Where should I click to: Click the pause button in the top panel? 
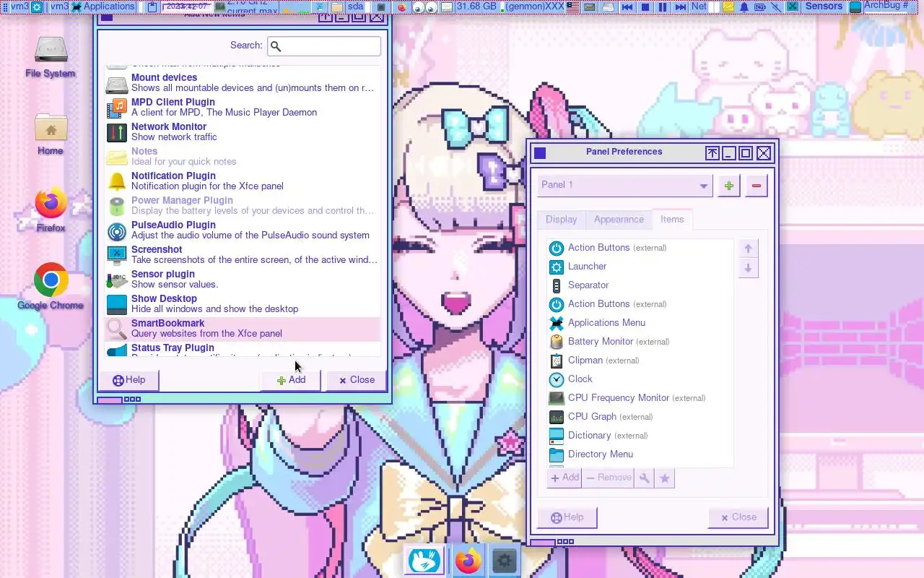[x=663, y=7]
